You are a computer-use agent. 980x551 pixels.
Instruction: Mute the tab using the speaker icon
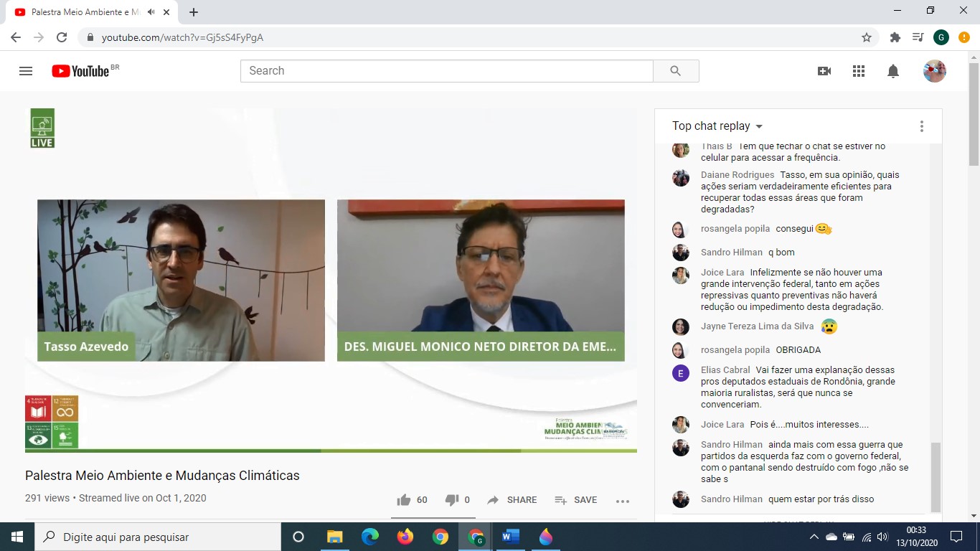pos(151,12)
